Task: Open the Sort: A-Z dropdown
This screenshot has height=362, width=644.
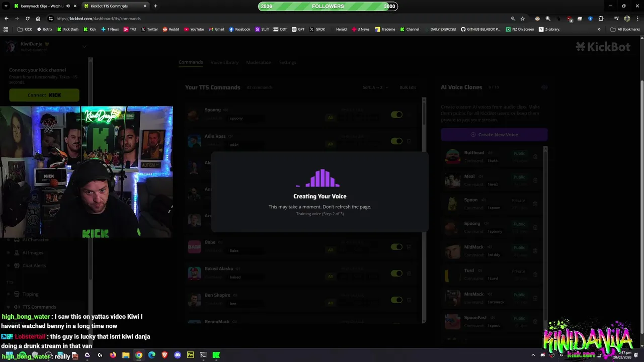Action: pyautogui.click(x=375, y=87)
